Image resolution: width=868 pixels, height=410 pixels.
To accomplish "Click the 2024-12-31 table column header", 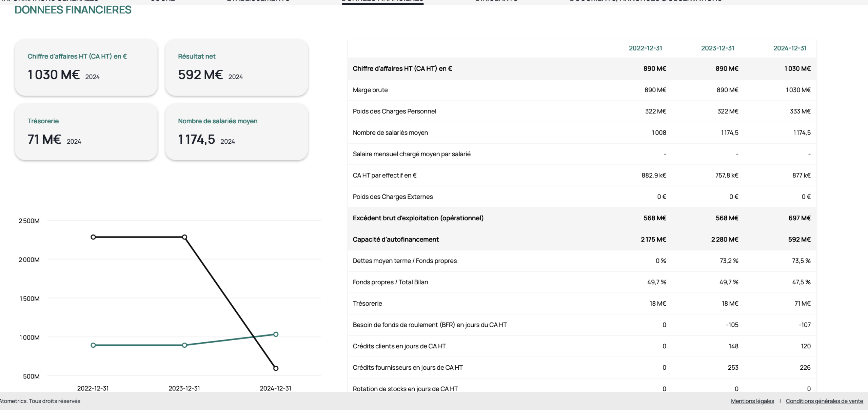I will (x=790, y=48).
